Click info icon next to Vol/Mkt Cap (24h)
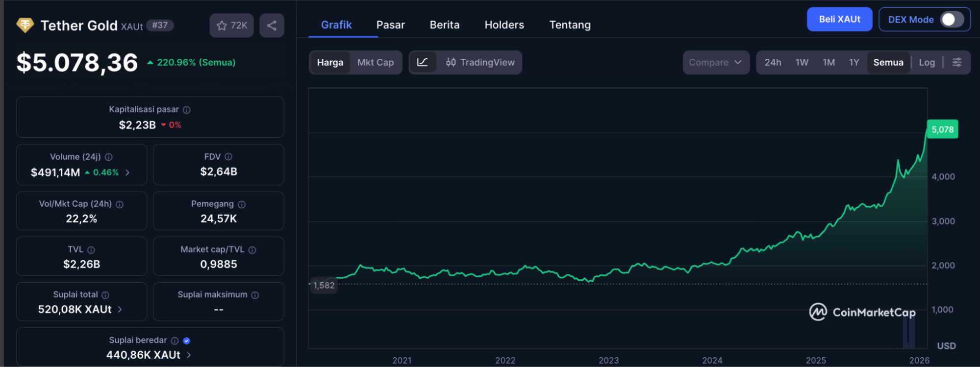Image resolution: width=980 pixels, height=367 pixels. point(120,204)
